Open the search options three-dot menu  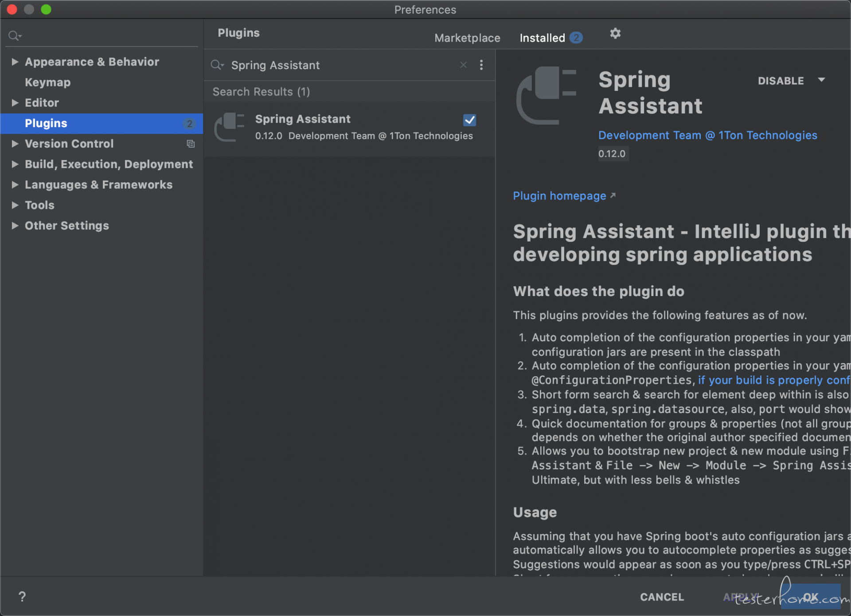(x=481, y=65)
